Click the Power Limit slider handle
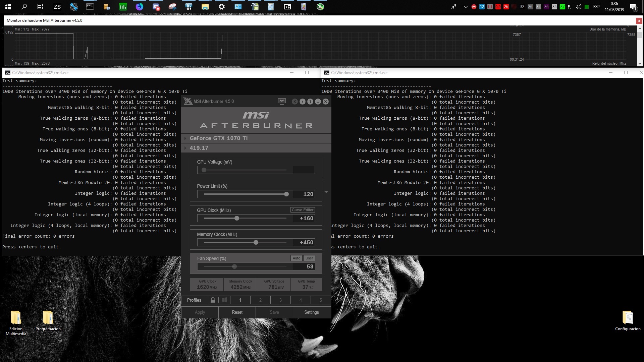Screen dimensions: 644x362 click(x=286, y=194)
